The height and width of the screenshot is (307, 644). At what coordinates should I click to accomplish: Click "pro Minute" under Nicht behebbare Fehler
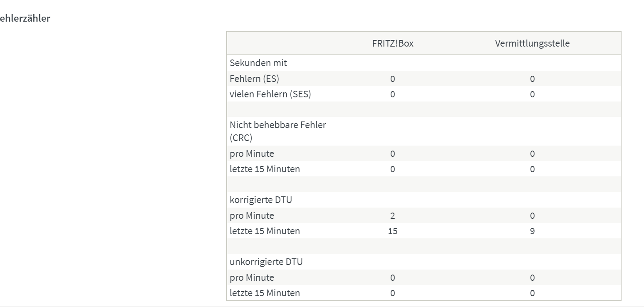click(x=252, y=154)
